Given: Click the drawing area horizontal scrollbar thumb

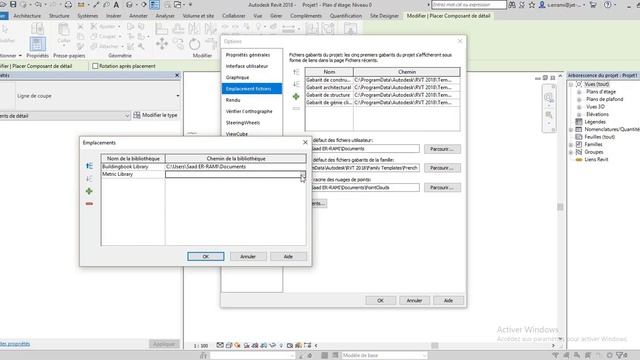Looking at the screenshot, I should pyautogui.click(x=435, y=346).
